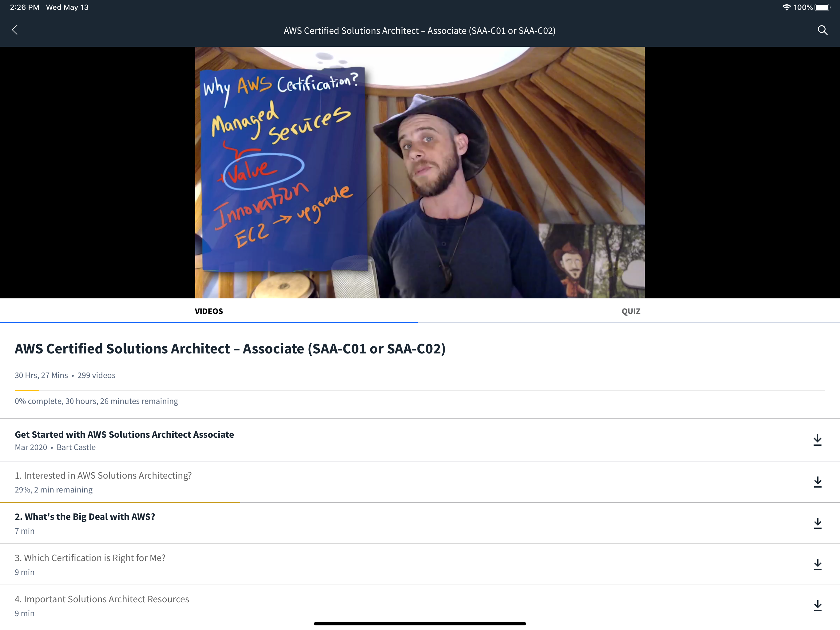The width and height of the screenshot is (840, 630).
Task: Tap '29%, 2 min remaining' status text
Action: click(53, 490)
